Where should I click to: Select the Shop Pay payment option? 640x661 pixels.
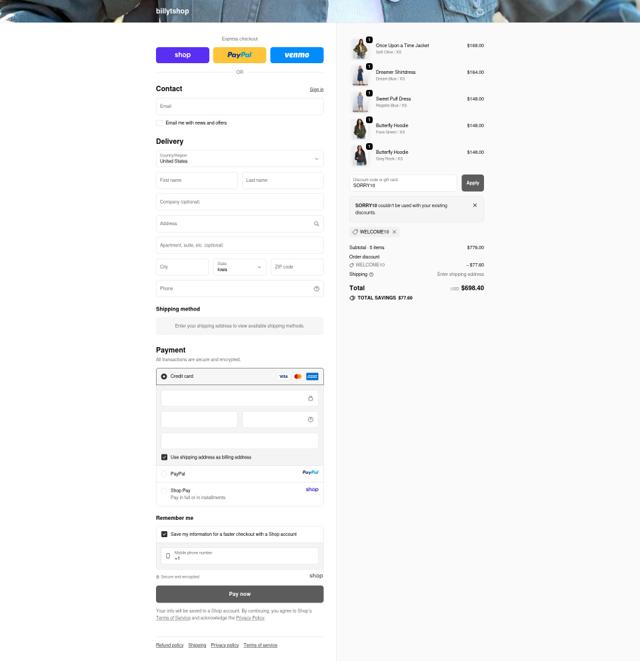click(164, 491)
